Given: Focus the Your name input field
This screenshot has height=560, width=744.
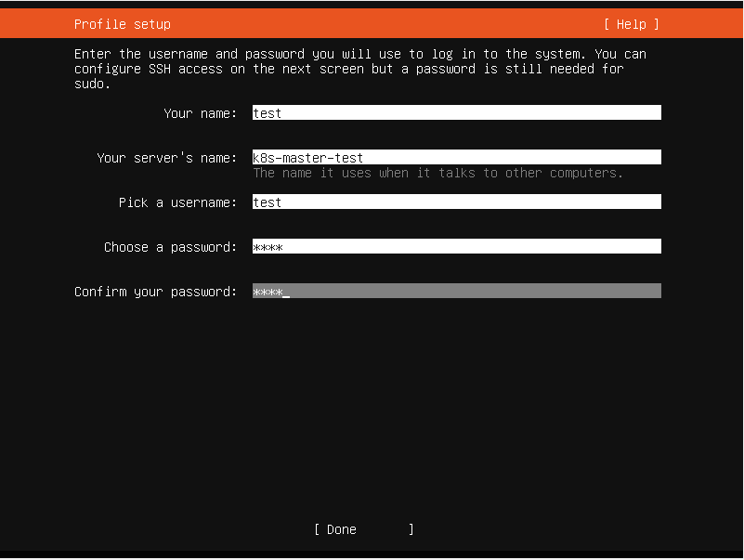Looking at the screenshot, I should point(456,113).
